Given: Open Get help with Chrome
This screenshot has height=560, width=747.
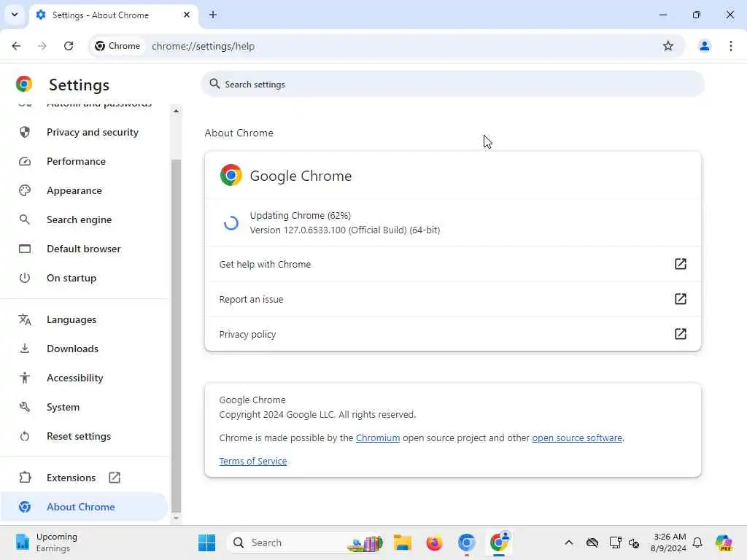Looking at the screenshot, I should 452,264.
